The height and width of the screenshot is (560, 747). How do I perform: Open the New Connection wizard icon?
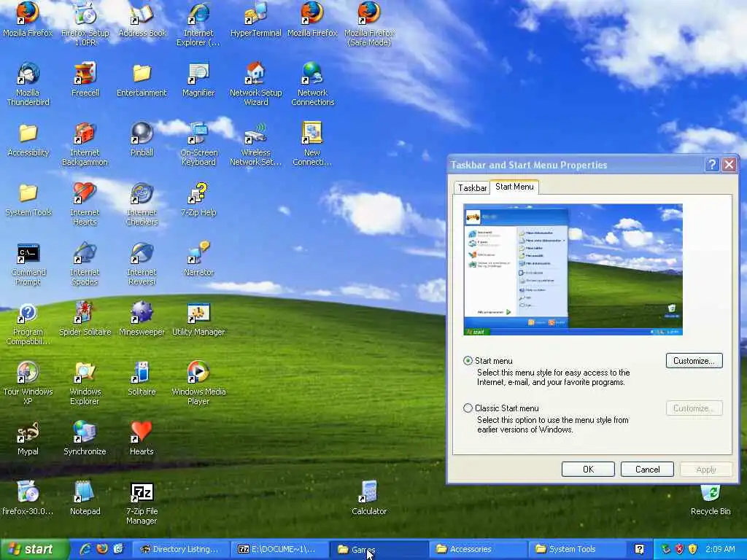(x=312, y=144)
